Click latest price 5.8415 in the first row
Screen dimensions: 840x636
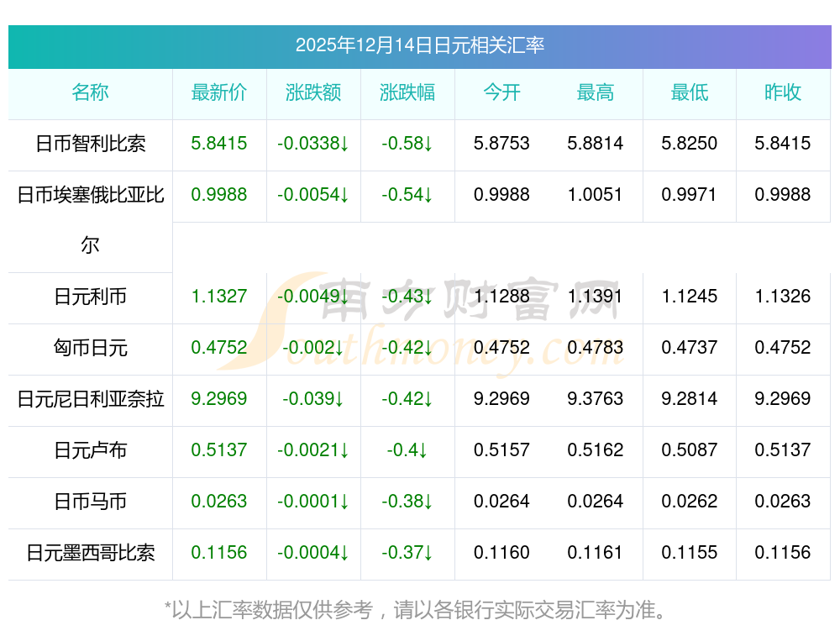click(x=219, y=144)
